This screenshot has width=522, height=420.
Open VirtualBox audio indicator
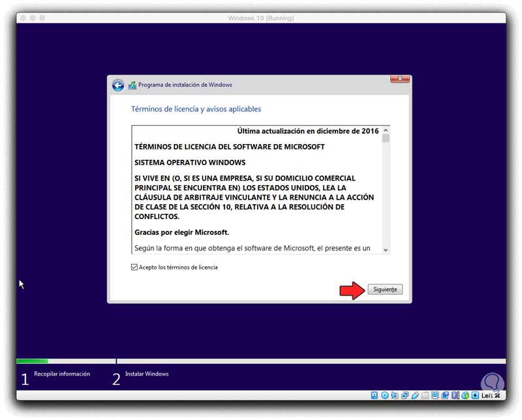395,395
